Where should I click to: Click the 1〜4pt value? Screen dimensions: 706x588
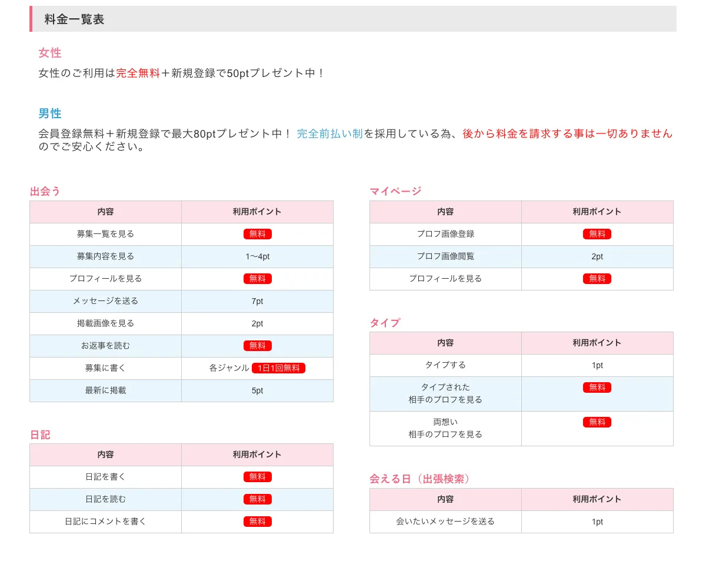pyautogui.click(x=258, y=256)
